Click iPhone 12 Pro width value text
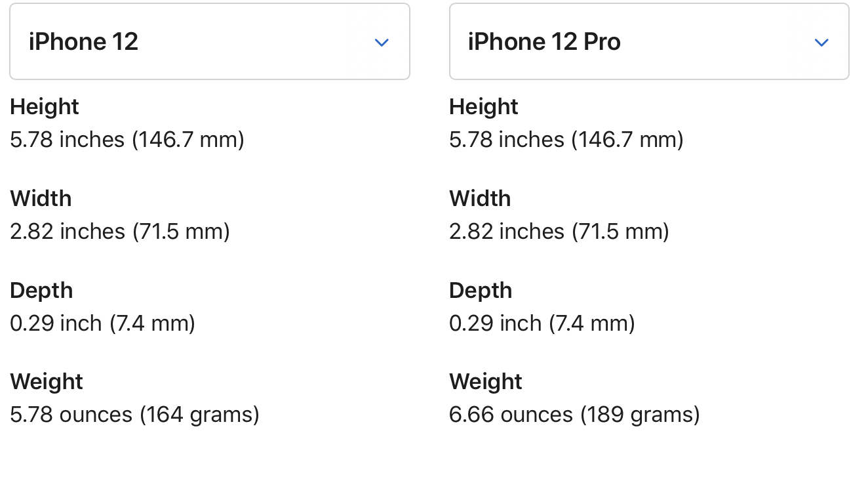 (x=559, y=232)
